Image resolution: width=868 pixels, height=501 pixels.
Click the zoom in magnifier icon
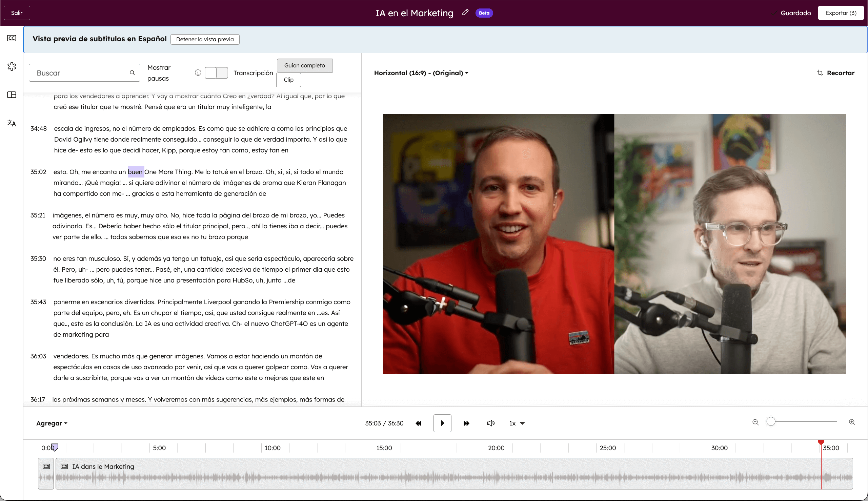pos(852,422)
